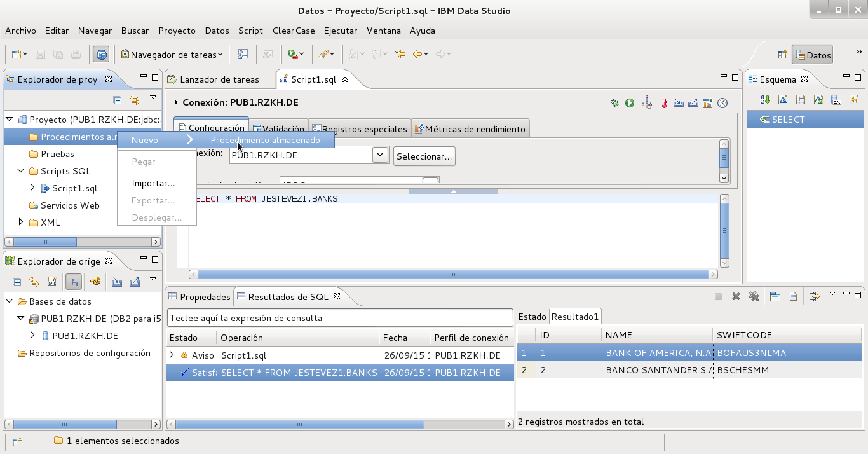Open the Explorador de proyectos view menu
This screenshot has height=454, width=868.
(x=153, y=97)
